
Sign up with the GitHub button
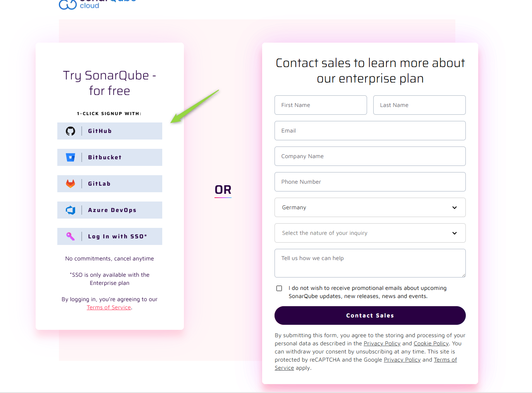click(110, 131)
